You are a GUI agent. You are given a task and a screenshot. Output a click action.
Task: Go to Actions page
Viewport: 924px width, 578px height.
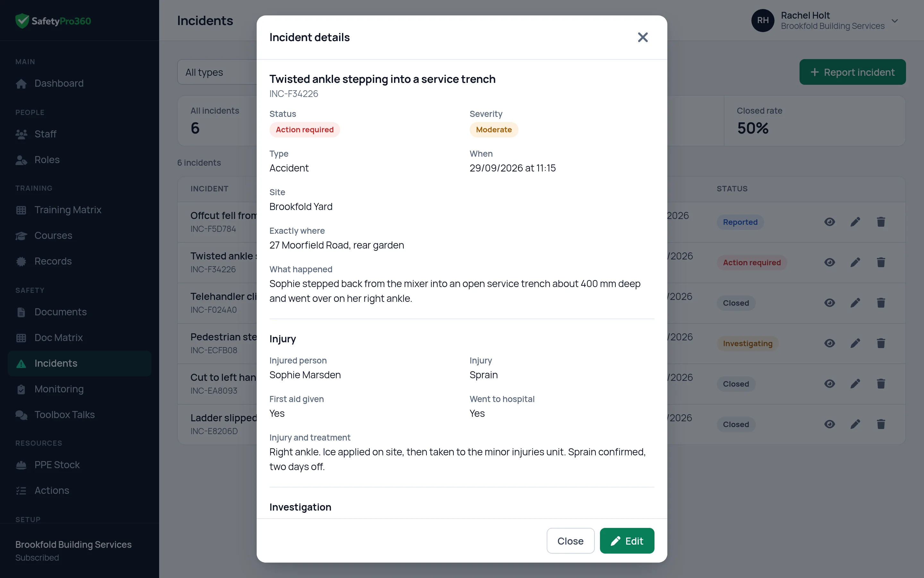(80, 490)
